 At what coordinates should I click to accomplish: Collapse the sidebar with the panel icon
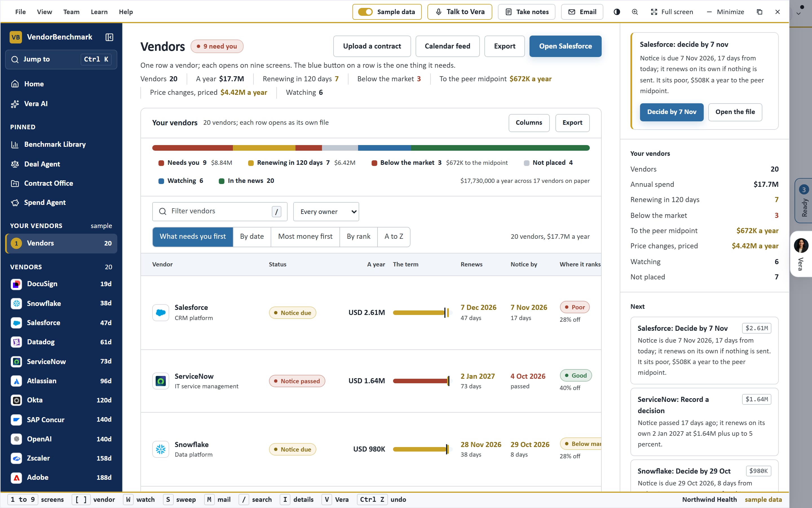pyautogui.click(x=109, y=37)
